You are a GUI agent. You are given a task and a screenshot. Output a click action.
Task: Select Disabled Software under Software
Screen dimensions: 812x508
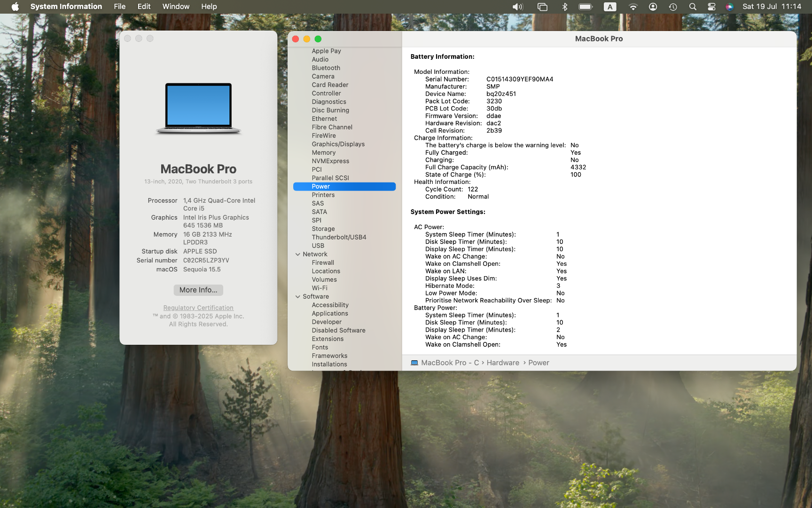click(x=338, y=330)
